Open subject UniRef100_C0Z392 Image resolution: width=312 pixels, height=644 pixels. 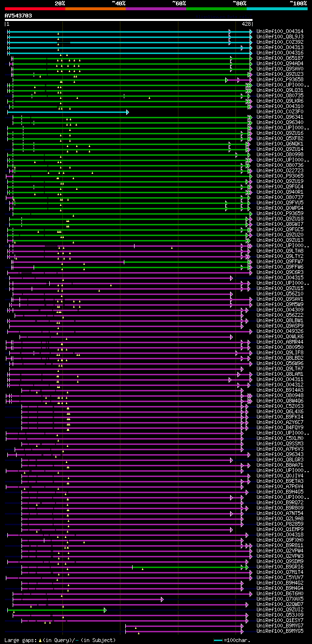[x=280, y=42]
